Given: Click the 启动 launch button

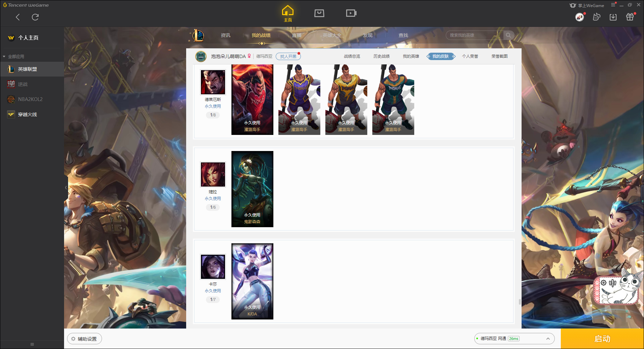Looking at the screenshot, I should point(602,339).
